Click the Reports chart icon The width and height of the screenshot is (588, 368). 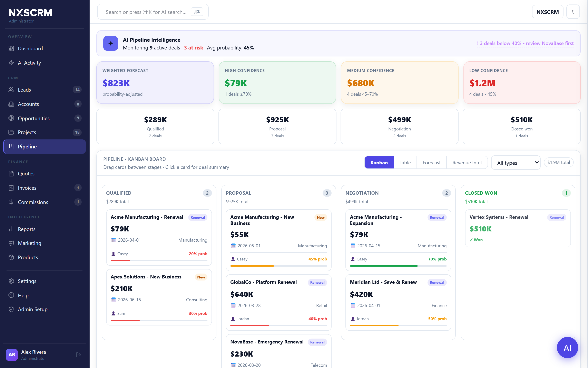11,229
